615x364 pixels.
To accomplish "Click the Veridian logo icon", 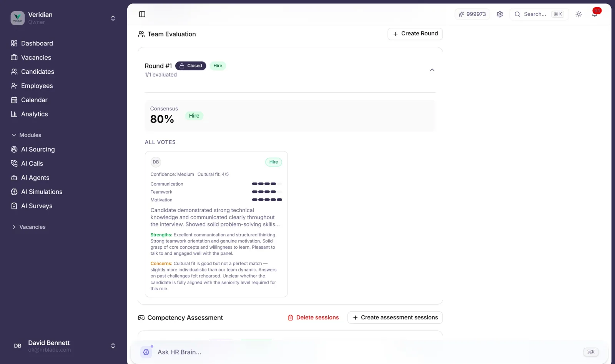I will point(18,18).
